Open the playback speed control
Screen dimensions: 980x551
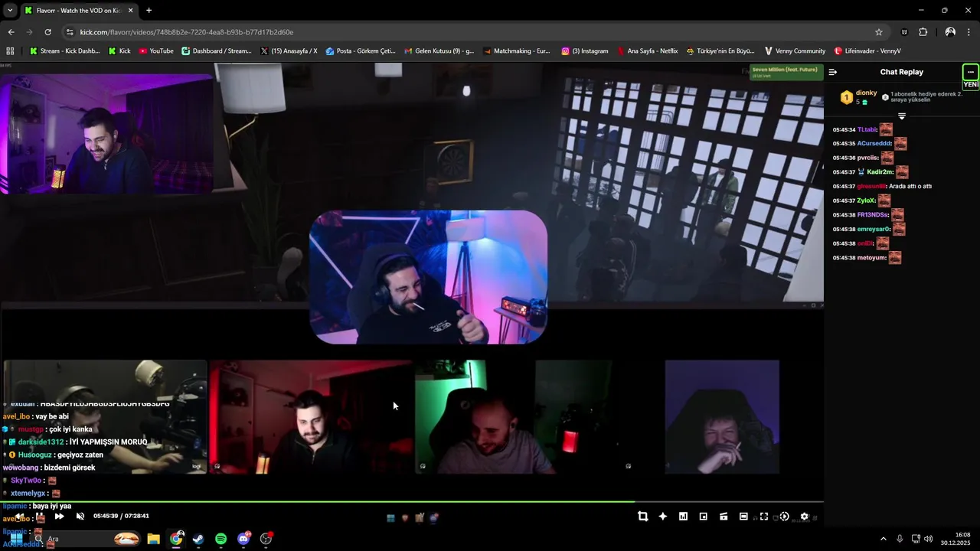click(784, 517)
